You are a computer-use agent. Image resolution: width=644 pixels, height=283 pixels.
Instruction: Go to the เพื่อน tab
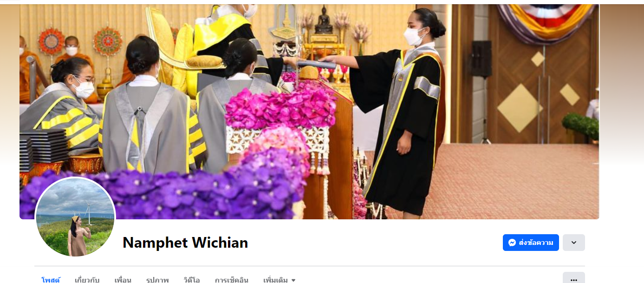123,280
